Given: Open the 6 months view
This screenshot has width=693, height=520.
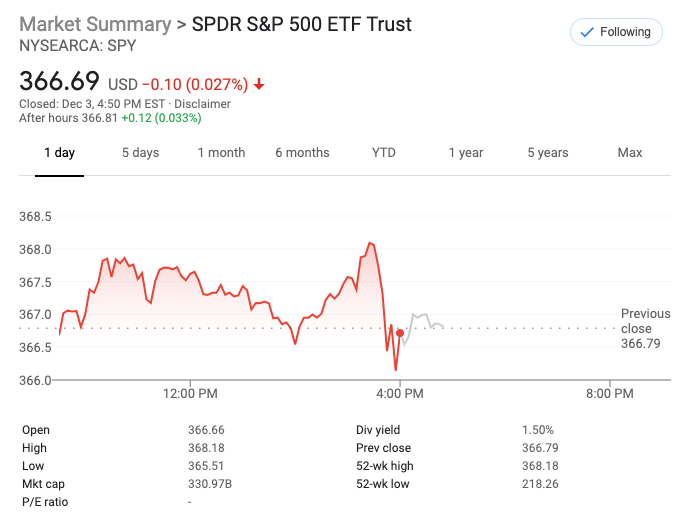Looking at the screenshot, I should pyautogui.click(x=302, y=153).
